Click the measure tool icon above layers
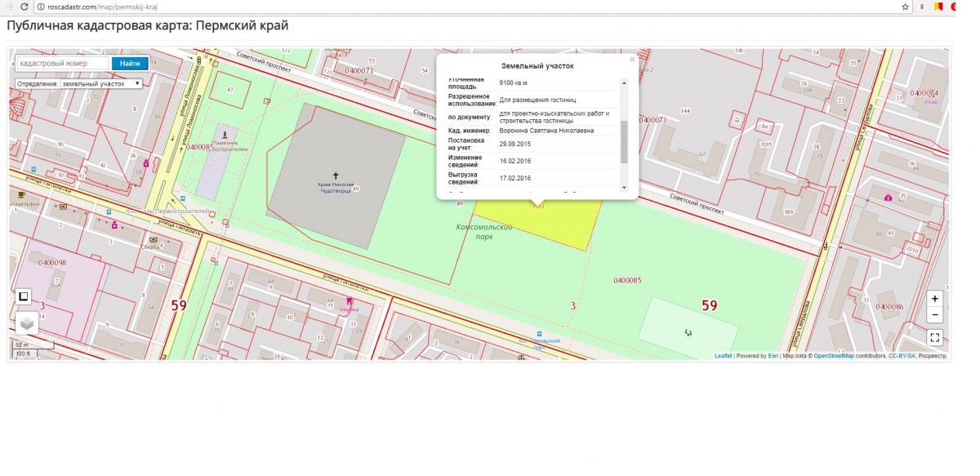The height and width of the screenshot is (476, 980). pyautogui.click(x=24, y=296)
